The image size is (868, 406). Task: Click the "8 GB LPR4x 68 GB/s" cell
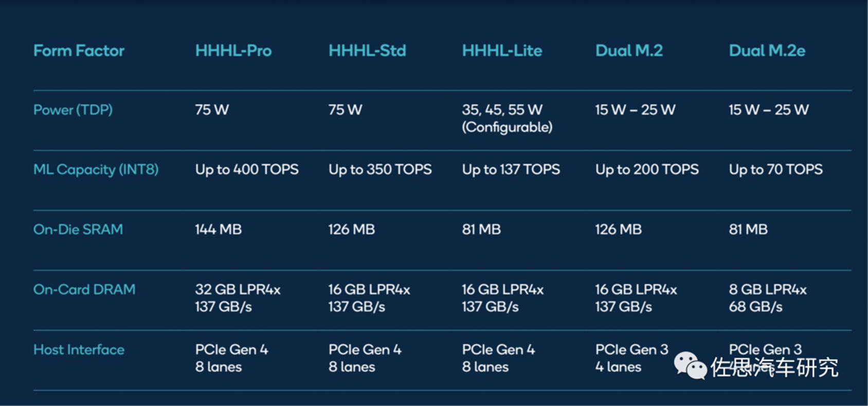[x=768, y=298]
